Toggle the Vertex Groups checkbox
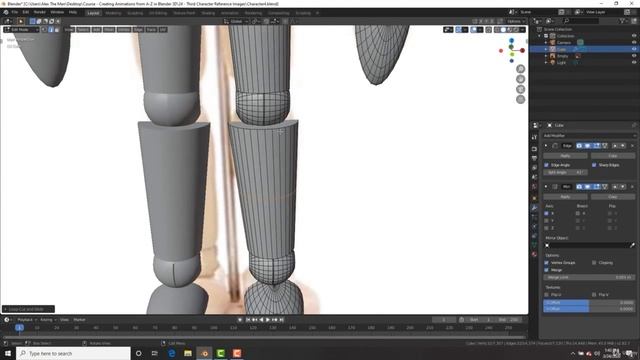The image size is (640, 360). pos(547,262)
